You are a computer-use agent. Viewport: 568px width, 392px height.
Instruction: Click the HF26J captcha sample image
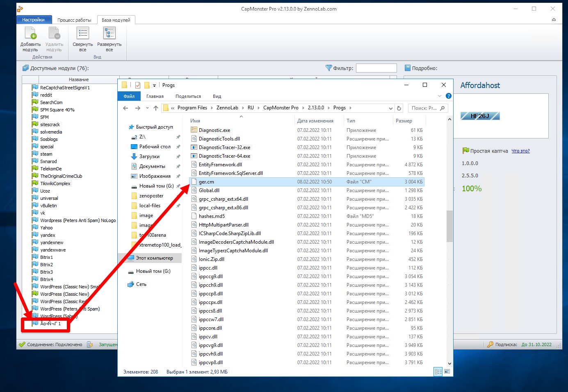480,116
